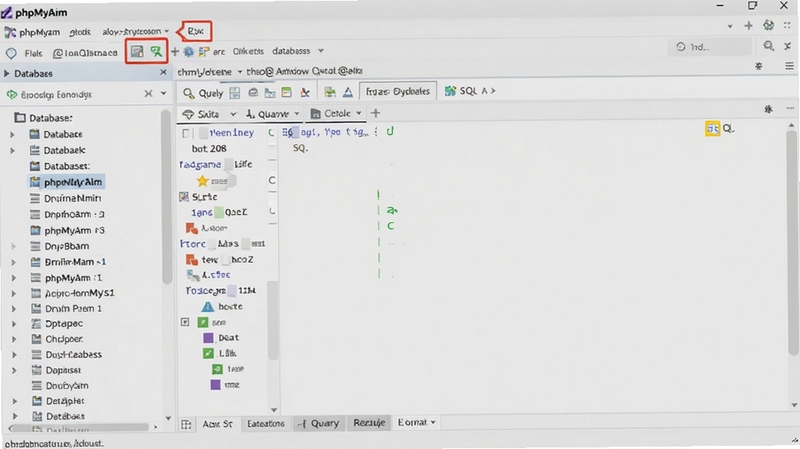Toggle the green checkbox on the 'teae' row

coord(217,369)
